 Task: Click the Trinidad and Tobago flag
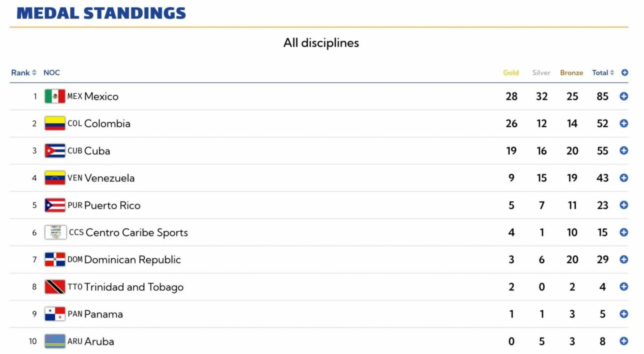(x=55, y=287)
